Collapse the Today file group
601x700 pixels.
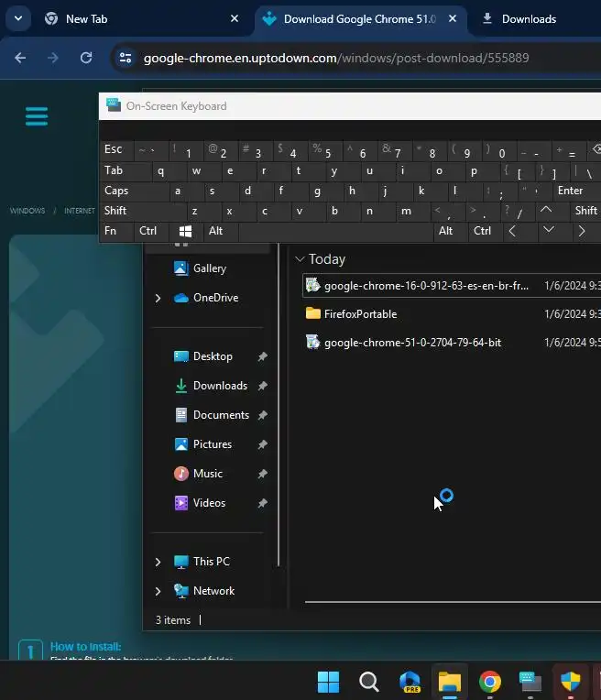click(x=300, y=259)
